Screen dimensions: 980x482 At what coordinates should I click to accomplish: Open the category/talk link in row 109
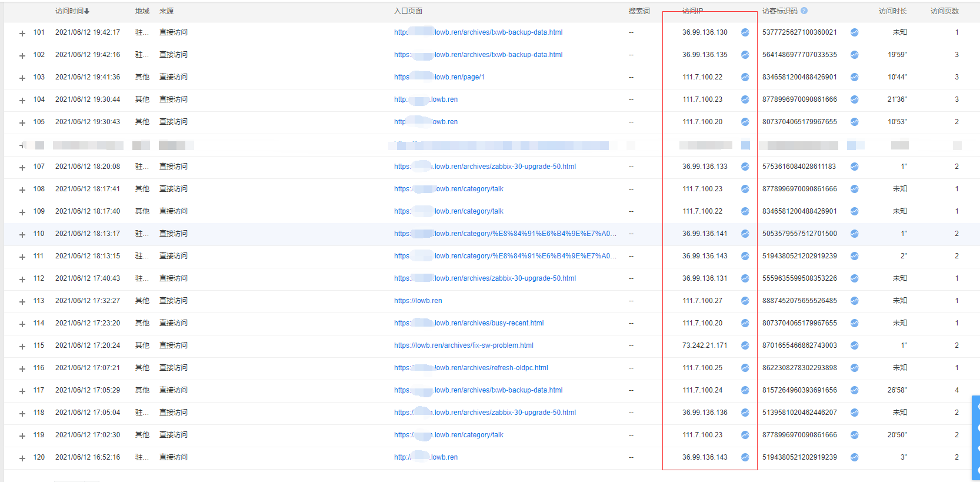click(449, 211)
